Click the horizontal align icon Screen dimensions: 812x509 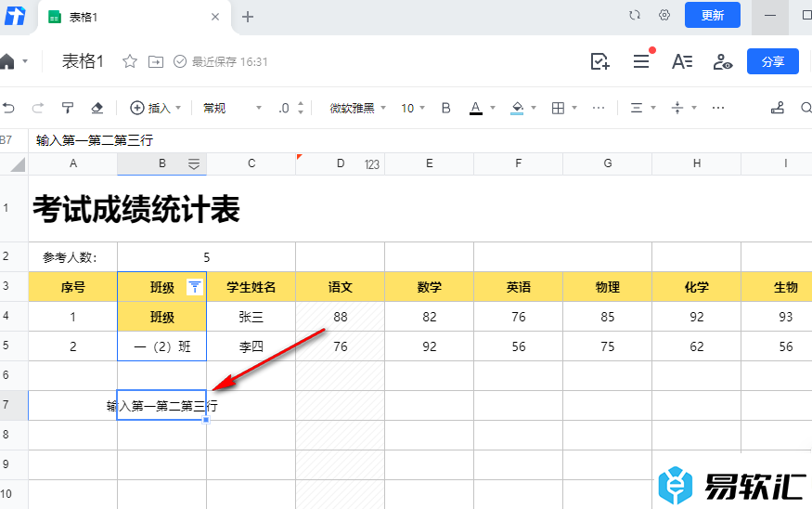click(637, 108)
